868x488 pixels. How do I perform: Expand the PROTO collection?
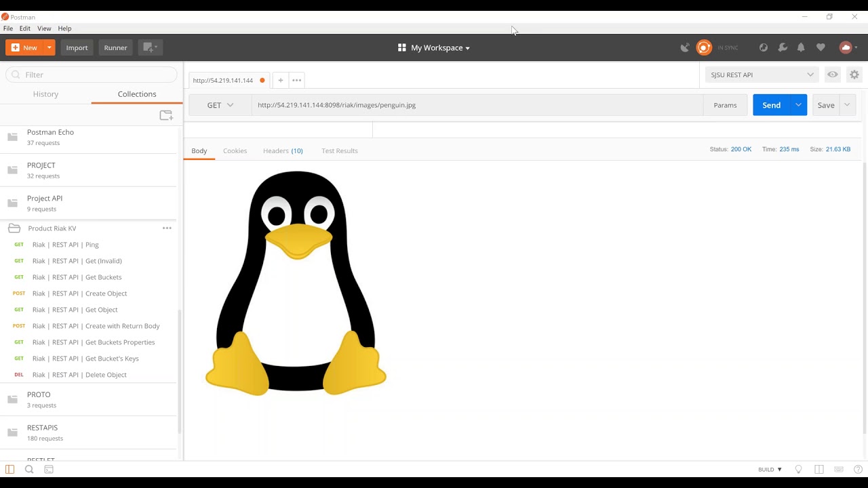pos(88,399)
